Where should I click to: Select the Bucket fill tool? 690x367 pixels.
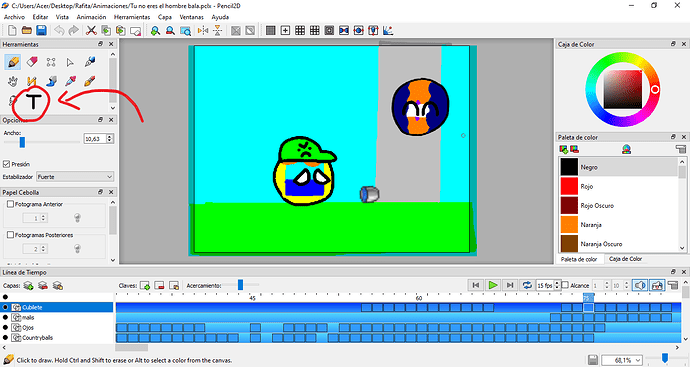pos(51,81)
